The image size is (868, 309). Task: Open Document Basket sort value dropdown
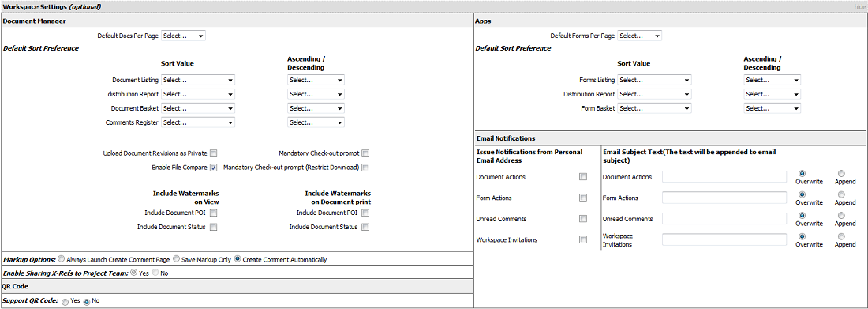(x=197, y=108)
